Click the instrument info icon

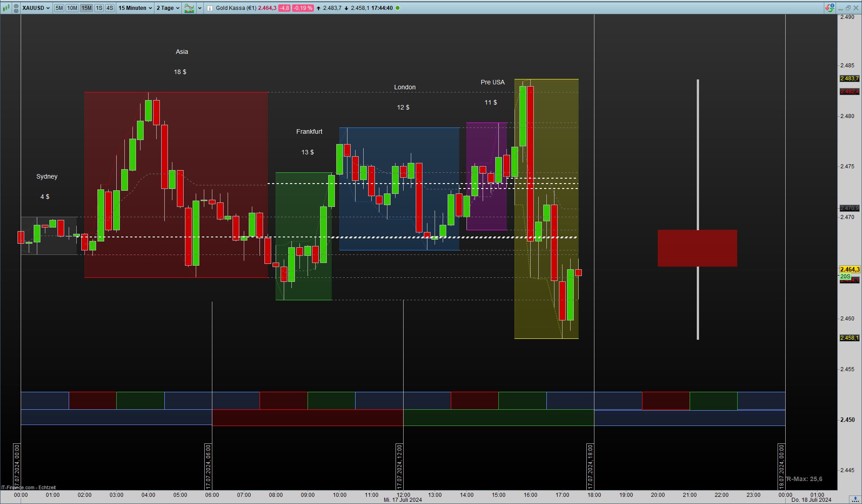[x=210, y=8]
